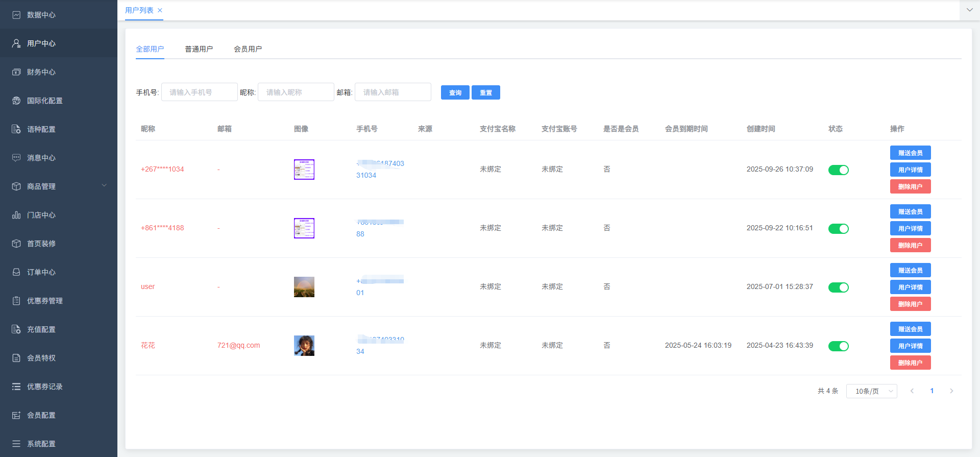Viewport: 980px width, 457px height.
Task: Click the 财务中心 wallet icon
Action: coord(16,72)
